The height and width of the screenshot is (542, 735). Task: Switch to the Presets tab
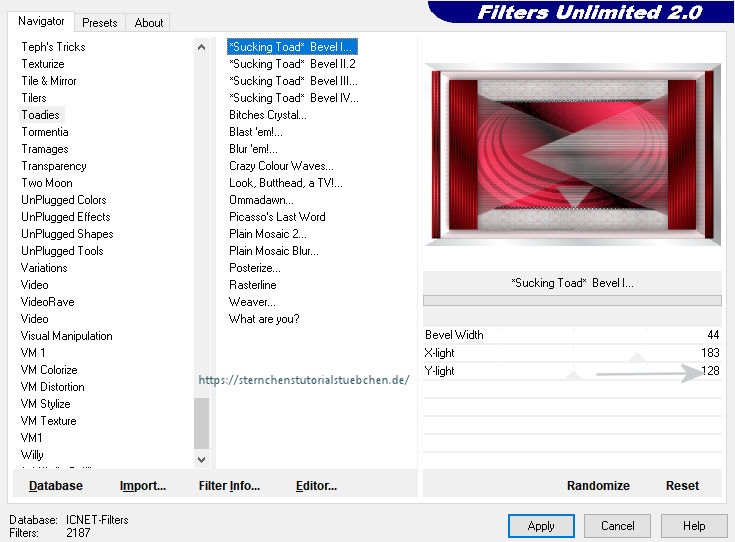pyautogui.click(x=99, y=22)
